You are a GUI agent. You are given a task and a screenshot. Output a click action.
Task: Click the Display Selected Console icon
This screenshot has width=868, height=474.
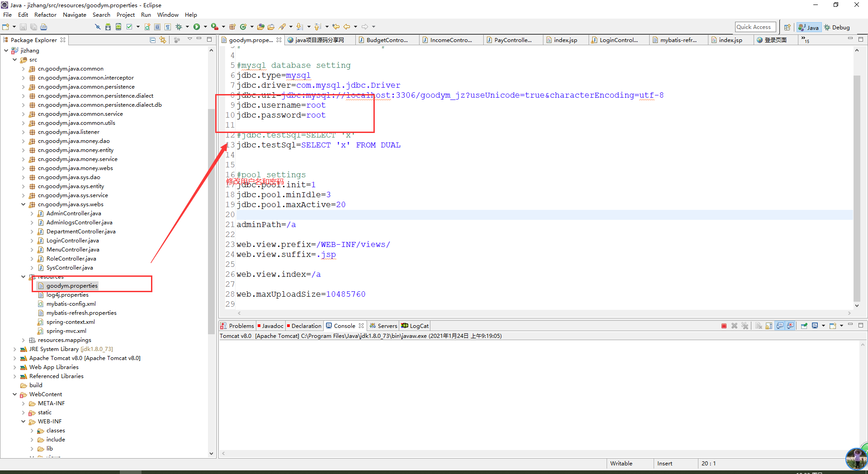point(815,326)
